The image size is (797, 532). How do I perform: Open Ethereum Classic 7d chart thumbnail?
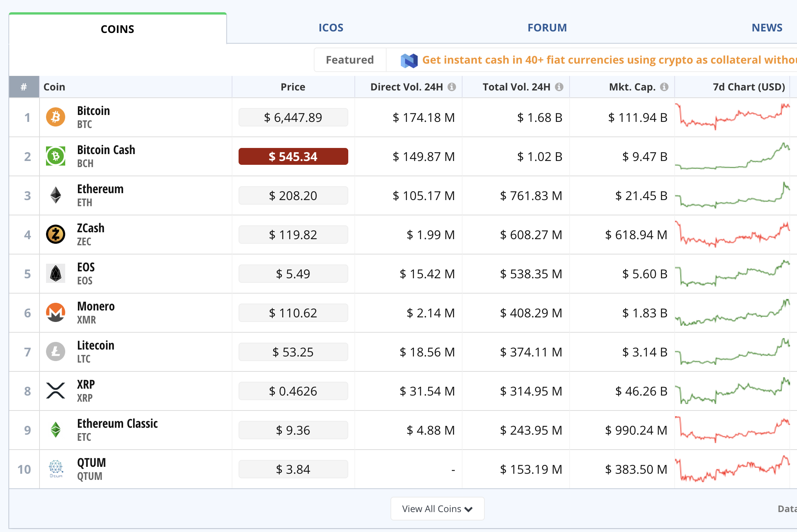coord(732,430)
